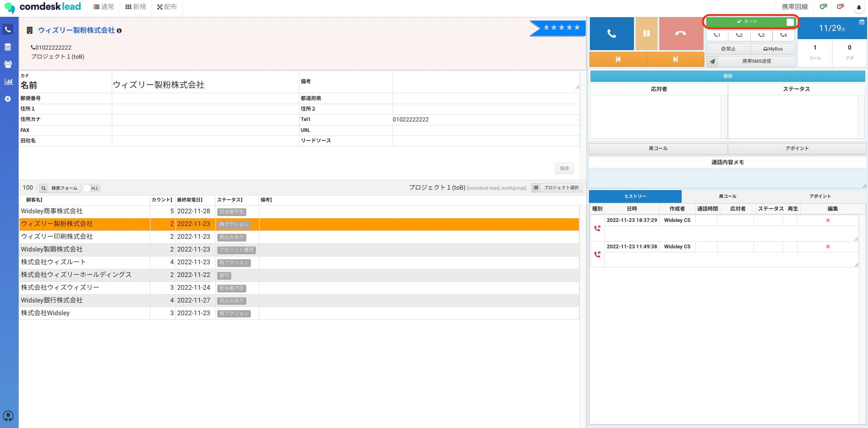The width and height of the screenshot is (868, 428).
Task: Open the users group icon in sidebar
Action: pos(8,64)
